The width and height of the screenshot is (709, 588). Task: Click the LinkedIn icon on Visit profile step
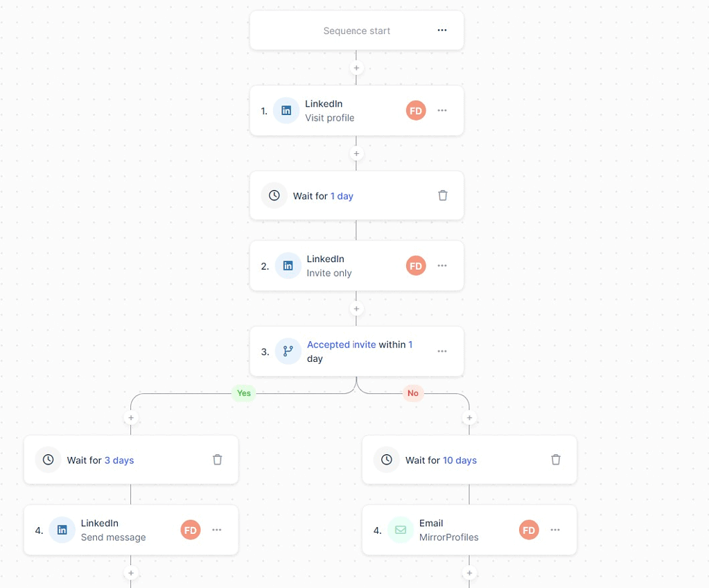(x=286, y=110)
